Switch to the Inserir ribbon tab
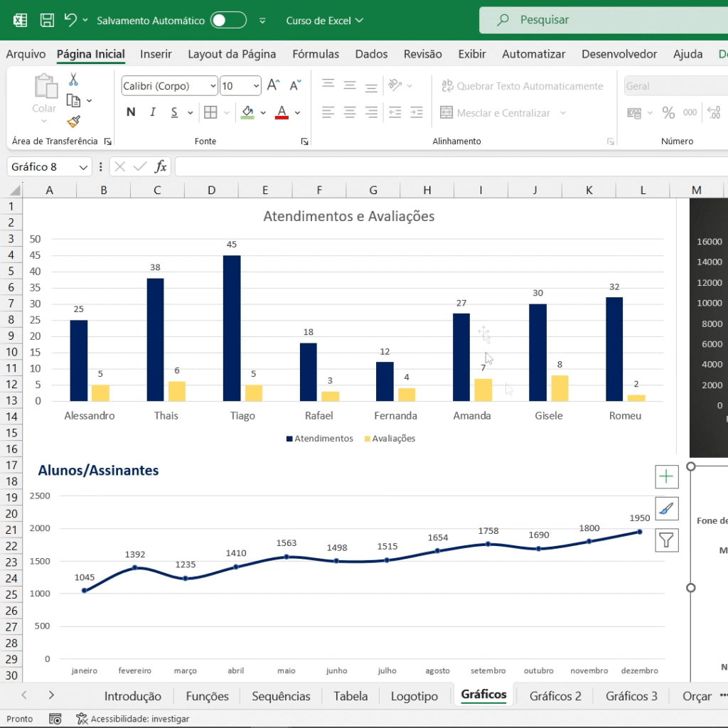The image size is (728, 728). [156, 54]
